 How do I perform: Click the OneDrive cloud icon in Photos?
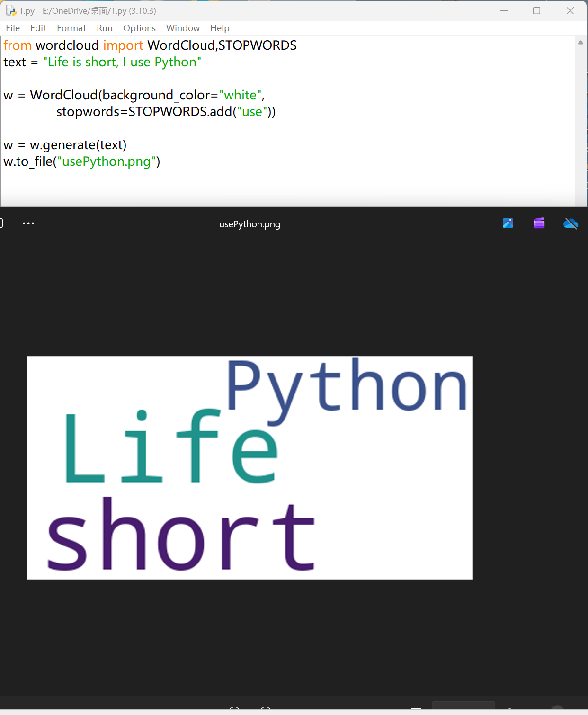click(570, 223)
